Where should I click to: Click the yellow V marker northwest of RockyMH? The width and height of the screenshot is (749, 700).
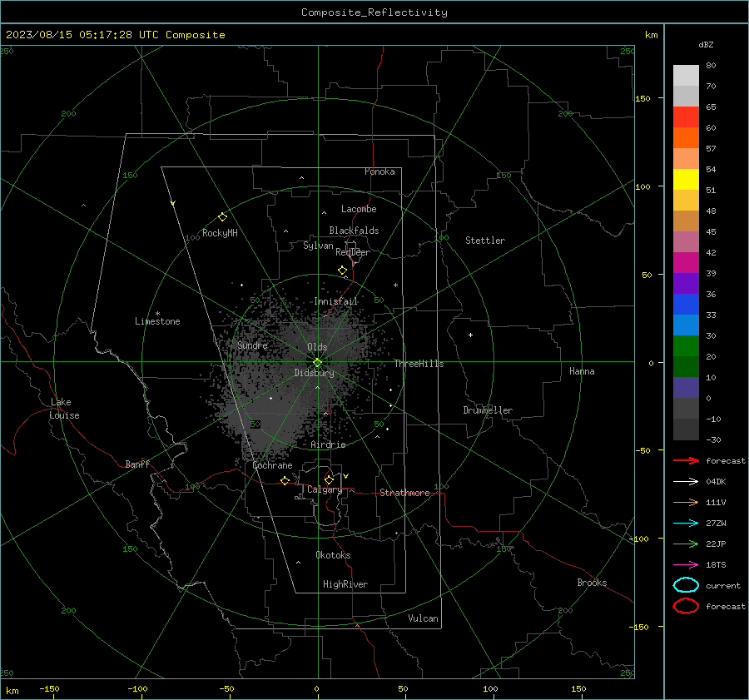(x=173, y=203)
